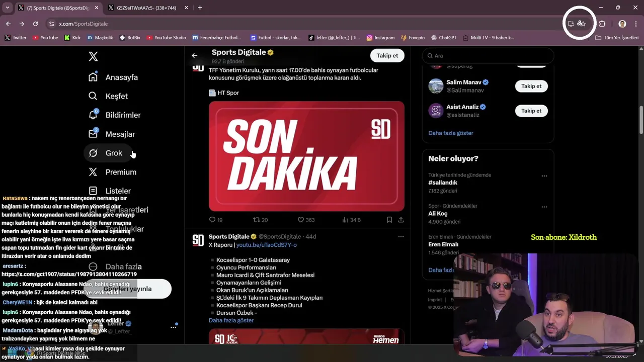Bookmark the SON DAKİKA post
This screenshot has width=644, height=362.
389,220
